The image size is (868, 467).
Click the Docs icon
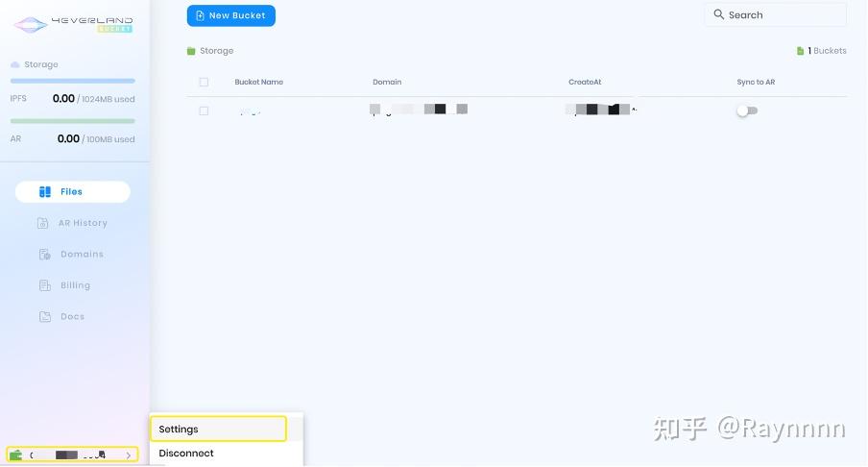coord(45,317)
